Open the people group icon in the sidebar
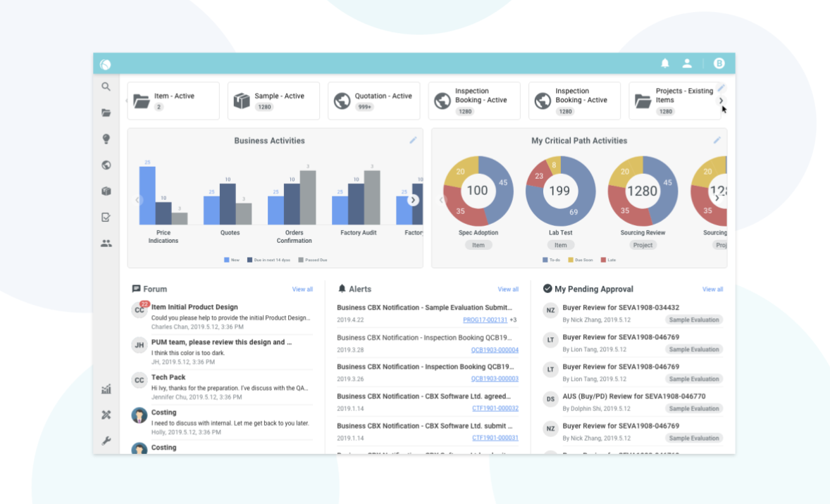The height and width of the screenshot is (504, 830). pyautogui.click(x=106, y=244)
